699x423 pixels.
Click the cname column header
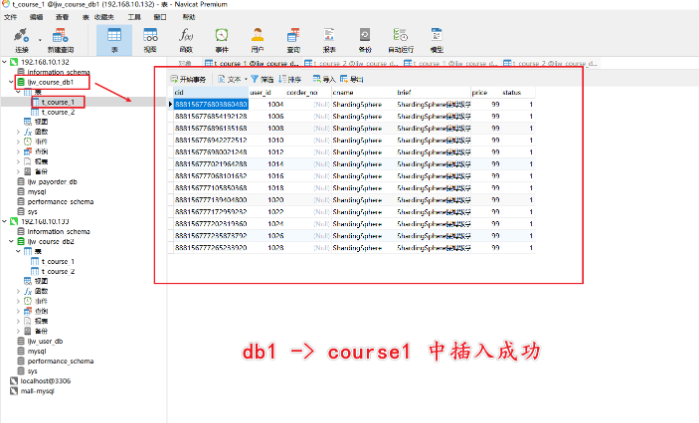point(364,92)
